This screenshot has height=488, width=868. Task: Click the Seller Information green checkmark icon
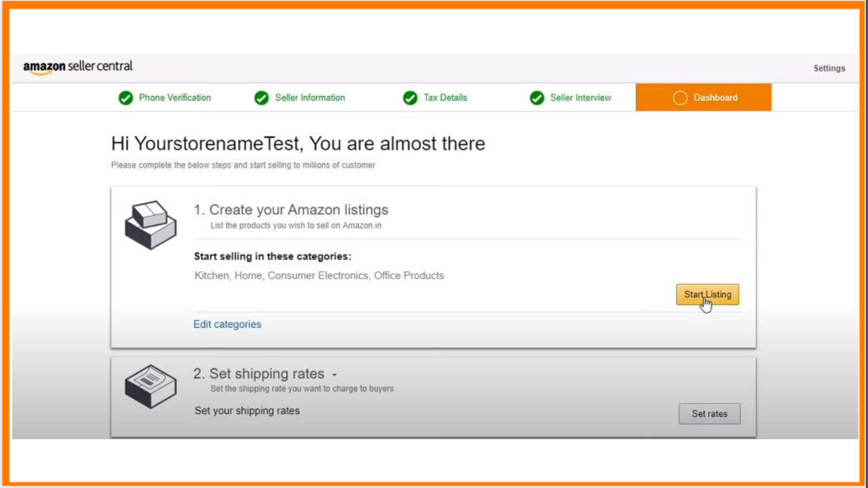pyautogui.click(x=261, y=98)
